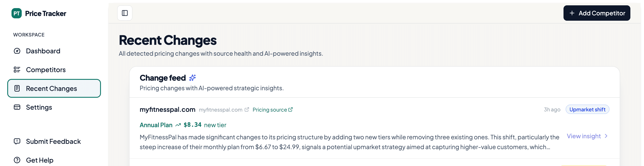
Task: Click the external link icon on Pricing source
Action: [290, 109]
